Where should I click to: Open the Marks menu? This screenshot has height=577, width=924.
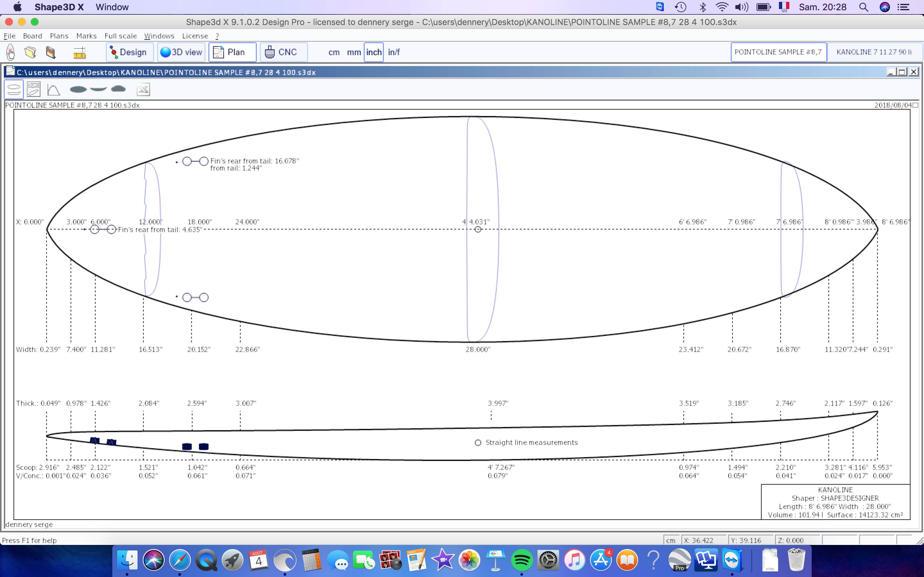(x=86, y=36)
